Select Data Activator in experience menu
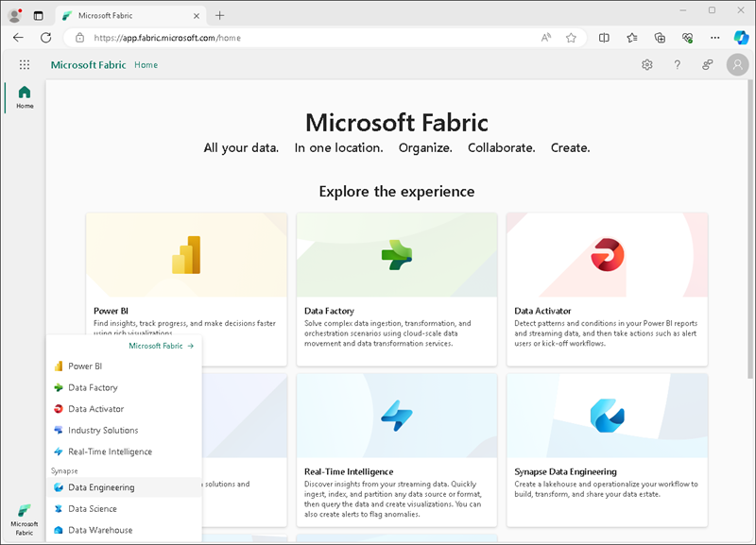 coord(124,409)
